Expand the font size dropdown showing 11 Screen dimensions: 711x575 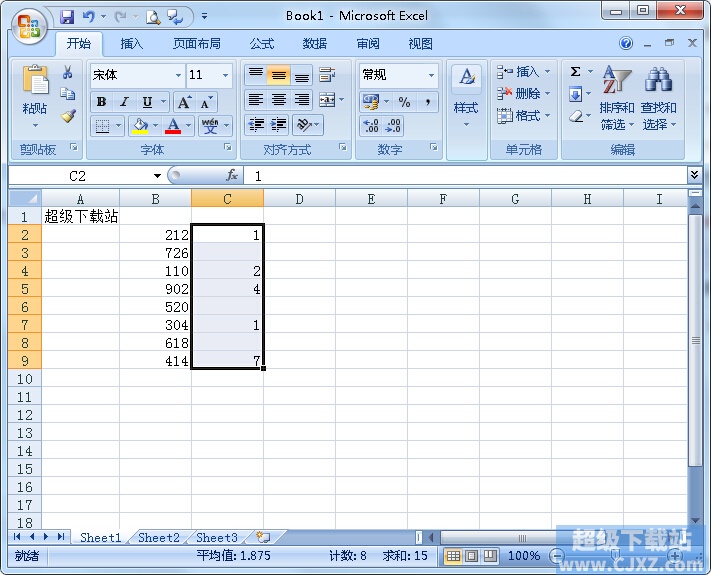click(x=226, y=75)
